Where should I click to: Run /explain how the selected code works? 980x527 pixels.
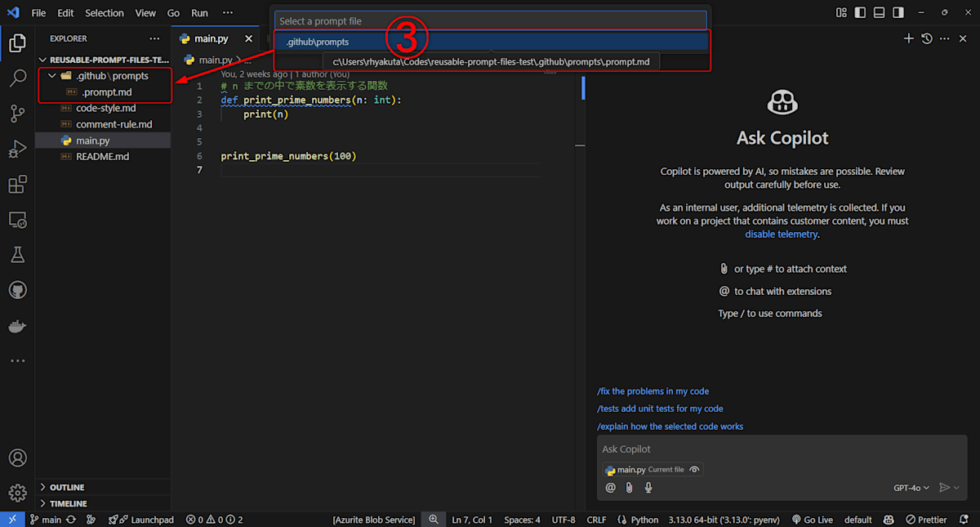(670, 427)
